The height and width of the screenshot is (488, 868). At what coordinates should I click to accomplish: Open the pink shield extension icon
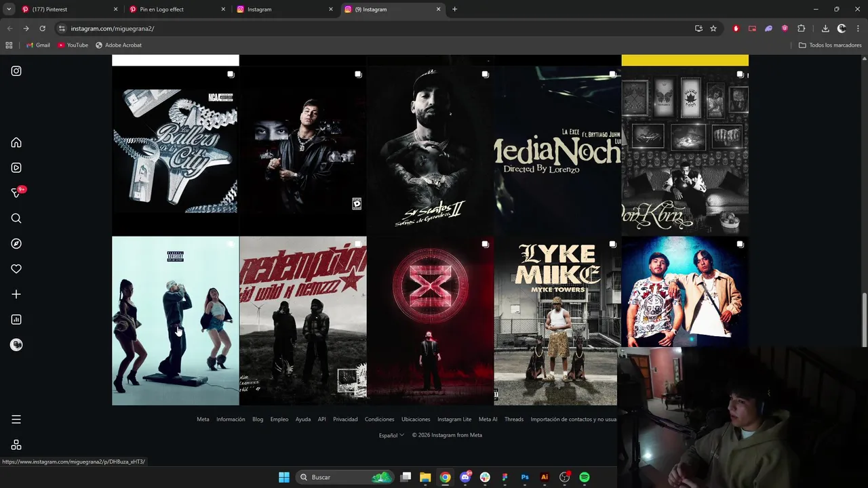[x=785, y=28]
